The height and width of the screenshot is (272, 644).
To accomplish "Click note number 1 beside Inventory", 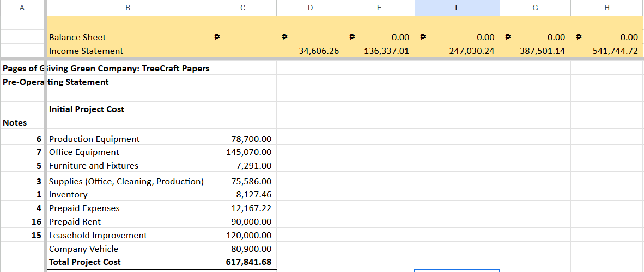I will (21, 194).
